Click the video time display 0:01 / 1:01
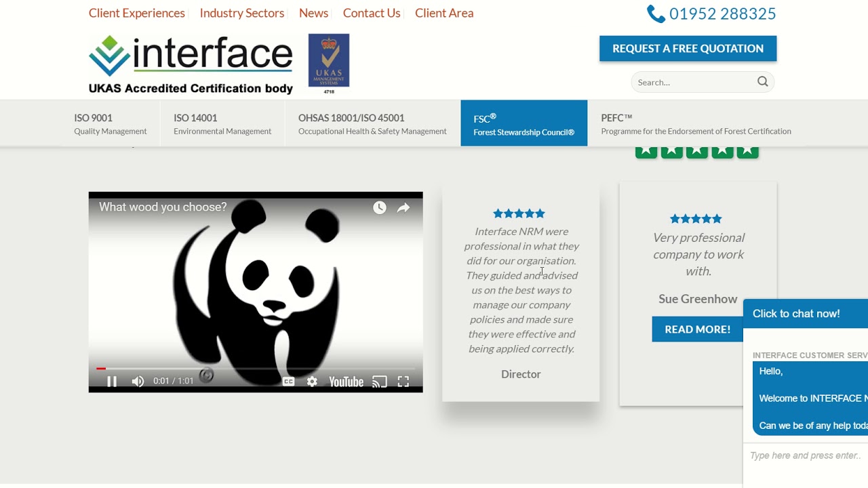Screen dimensions: 868x488 pyautogui.click(x=174, y=381)
